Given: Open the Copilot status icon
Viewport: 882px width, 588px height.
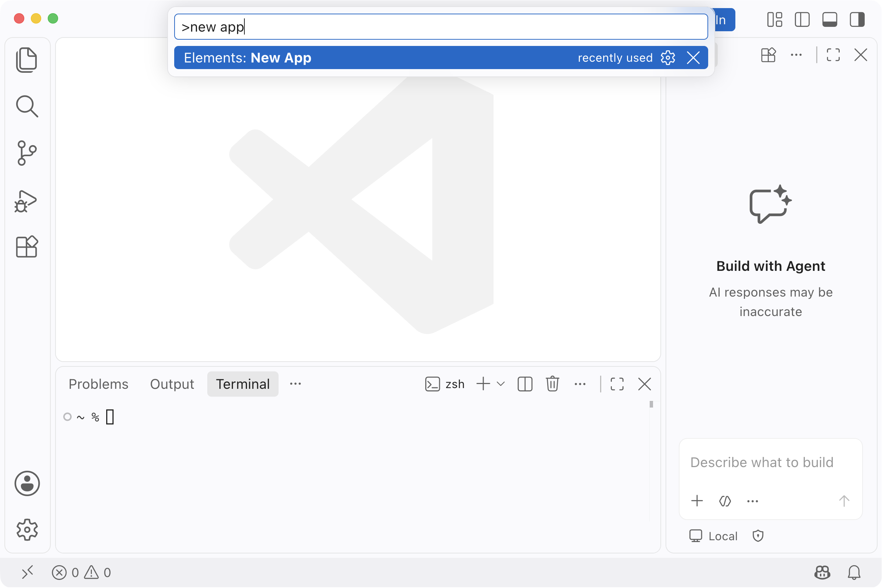Looking at the screenshot, I should [x=822, y=572].
